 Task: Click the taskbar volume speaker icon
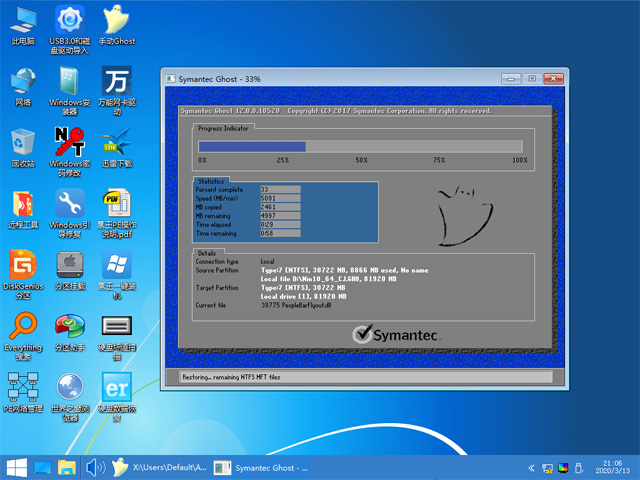[96, 467]
